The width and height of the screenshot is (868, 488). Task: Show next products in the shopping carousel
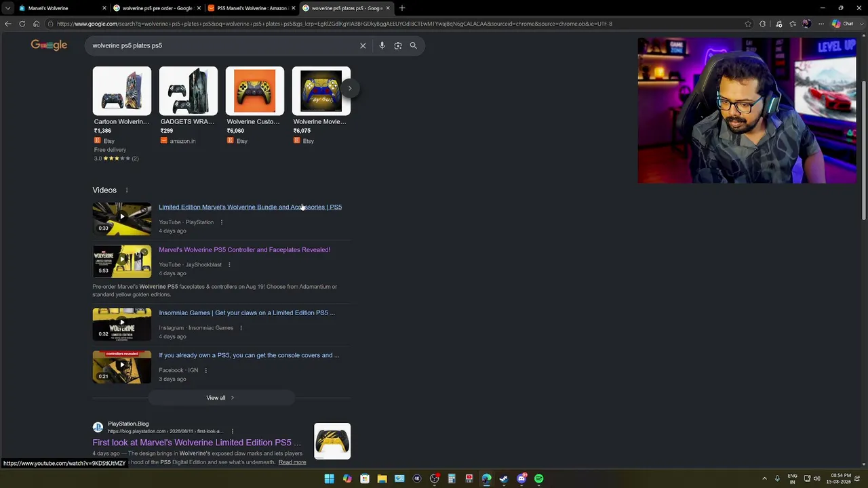[350, 88]
